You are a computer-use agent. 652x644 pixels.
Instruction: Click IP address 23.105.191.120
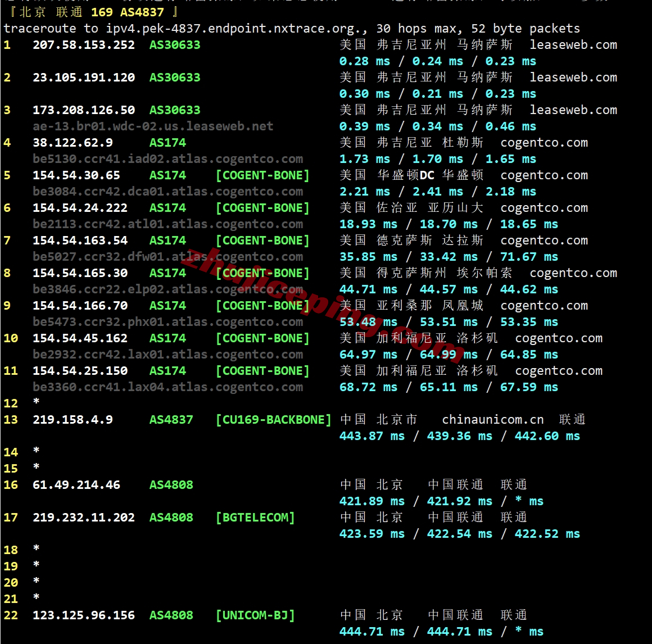tap(84, 78)
